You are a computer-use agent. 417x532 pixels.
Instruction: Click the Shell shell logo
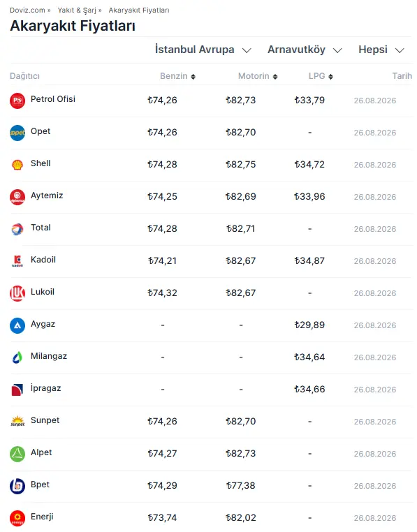click(x=17, y=165)
